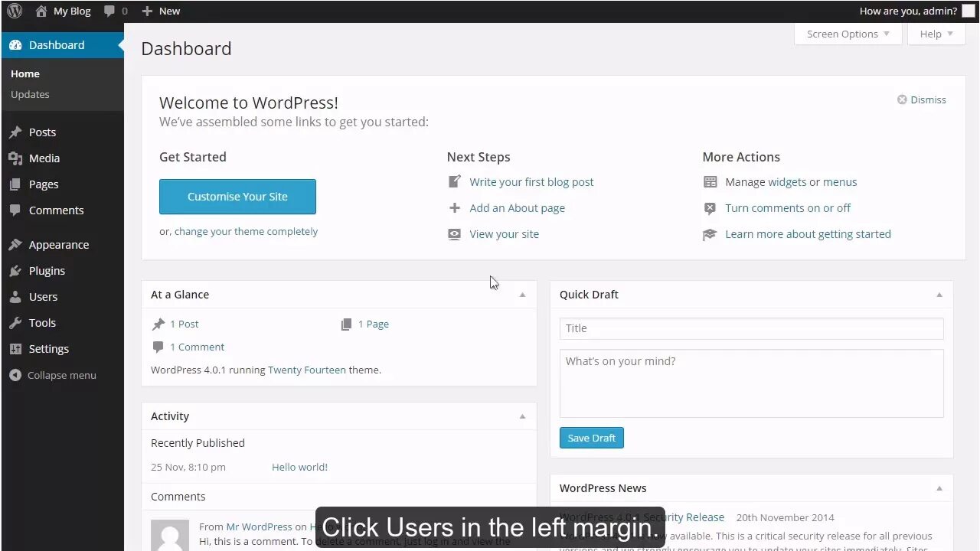The width and height of the screenshot is (980, 551).
Task: Collapse the At a Glance panel
Action: coord(522,295)
